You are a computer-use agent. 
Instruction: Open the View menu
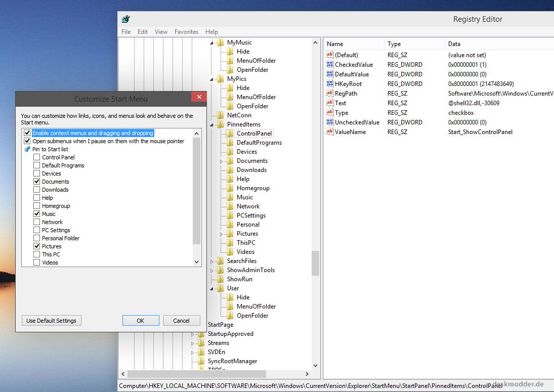[x=161, y=32]
